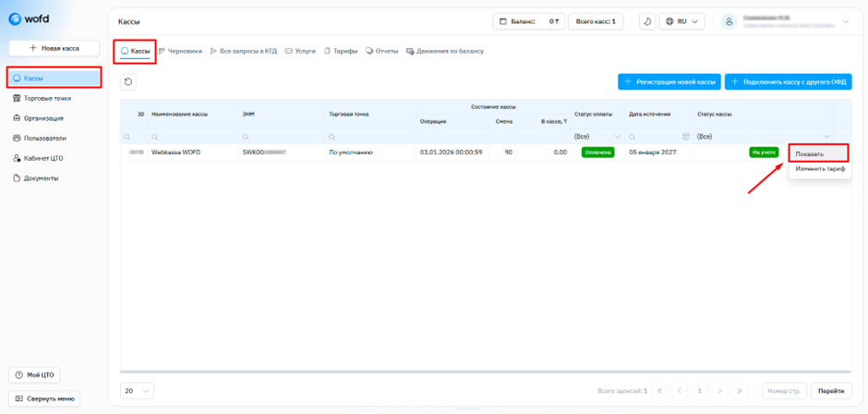This screenshot has height=414, width=868.
Task: Open Документы in the sidebar
Action: pyautogui.click(x=37, y=178)
